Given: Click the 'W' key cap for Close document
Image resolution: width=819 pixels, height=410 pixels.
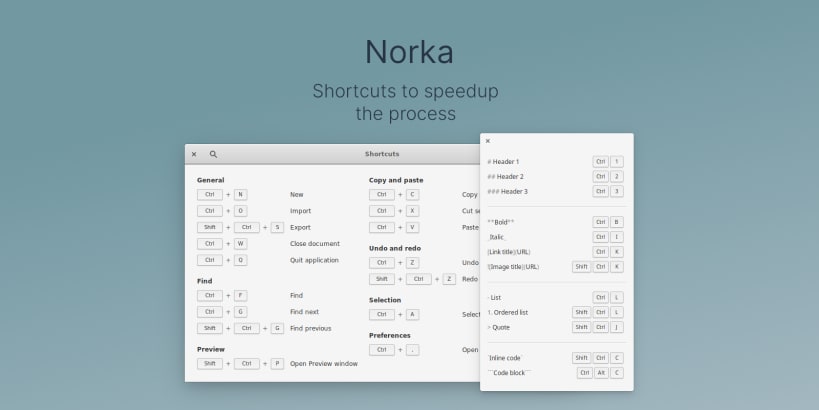Looking at the screenshot, I should pos(240,244).
